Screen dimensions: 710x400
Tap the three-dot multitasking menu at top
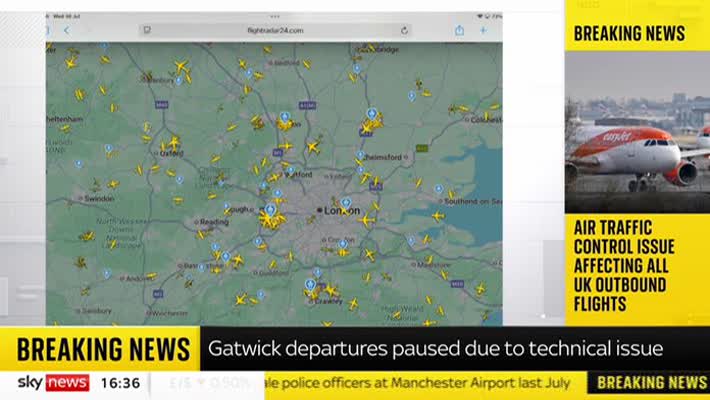[x=275, y=16]
